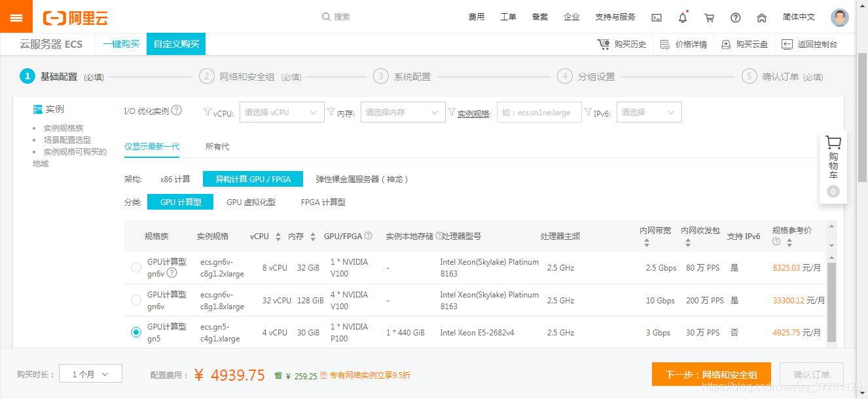Open the 内存 selection dropdown
Image resolution: width=868 pixels, height=399 pixels.
(x=403, y=112)
